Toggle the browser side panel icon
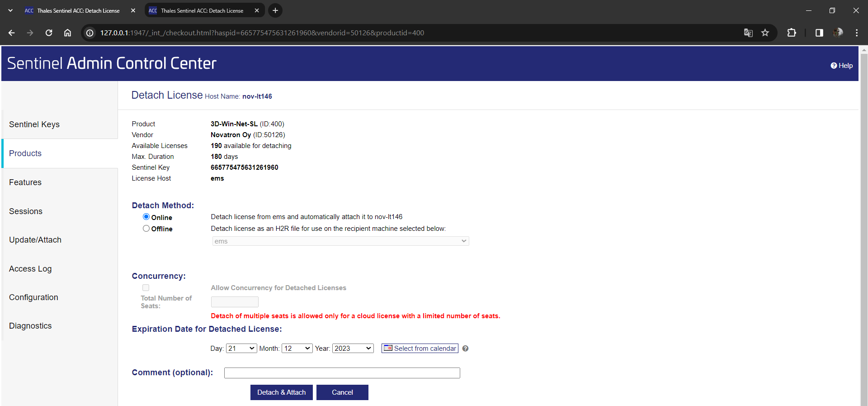This screenshot has height=406, width=868. [x=819, y=33]
